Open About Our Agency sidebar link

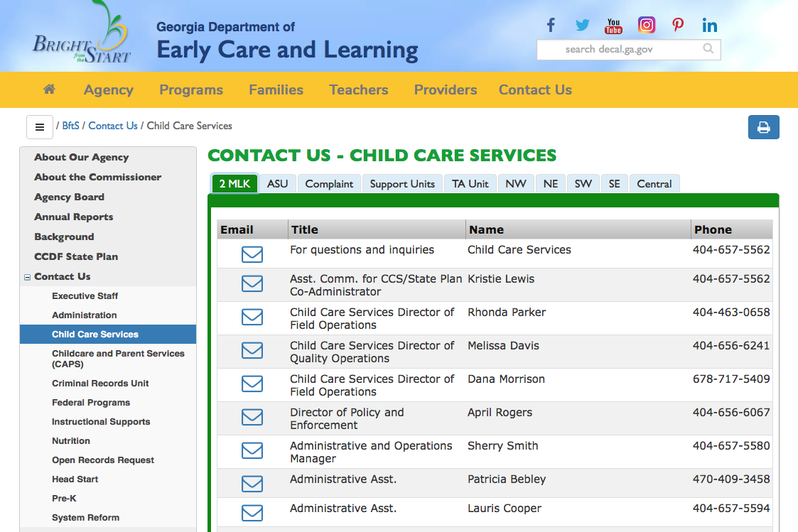[x=82, y=157]
